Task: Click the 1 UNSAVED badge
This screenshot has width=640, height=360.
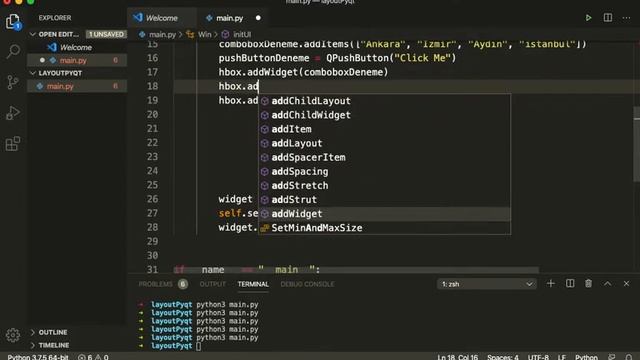Action: tap(106, 34)
